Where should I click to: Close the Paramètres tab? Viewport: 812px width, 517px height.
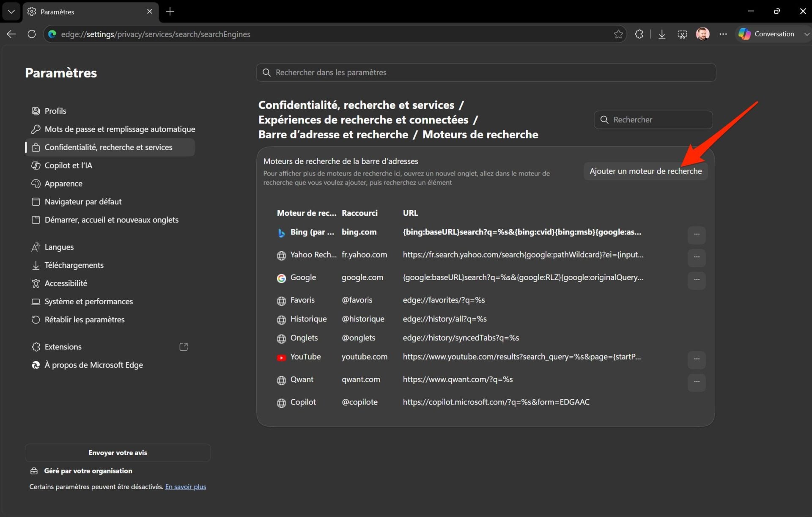[149, 11]
